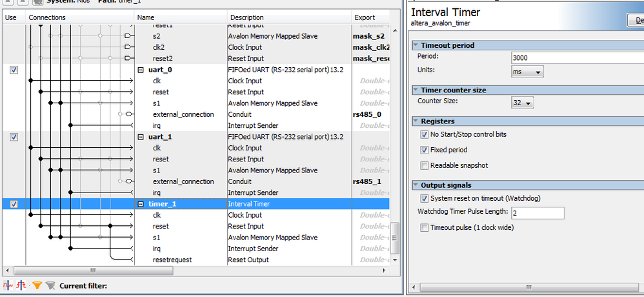Collapse the Timeout period section
644x297 pixels.
[x=416, y=45]
